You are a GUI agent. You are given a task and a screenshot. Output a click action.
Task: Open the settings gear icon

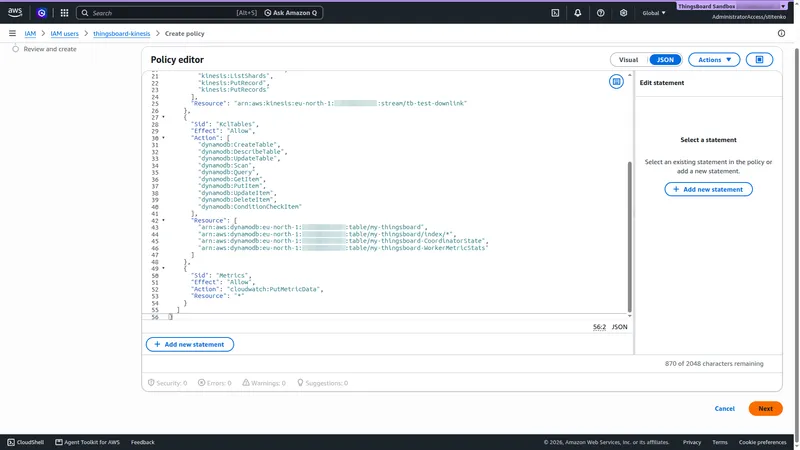click(x=623, y=13)
